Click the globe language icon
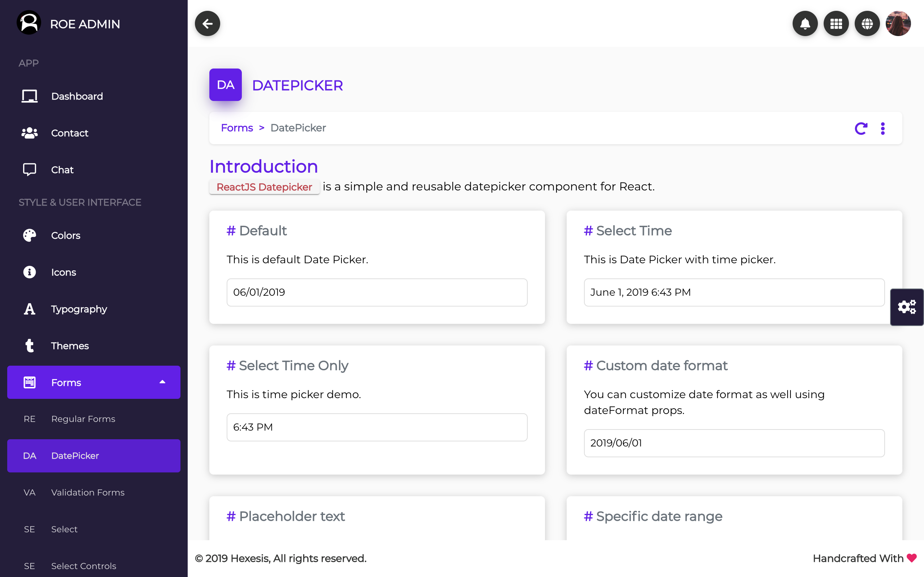The width and height of the screenshot is (924, 577). pyautogui.click(x=867, y=24)
